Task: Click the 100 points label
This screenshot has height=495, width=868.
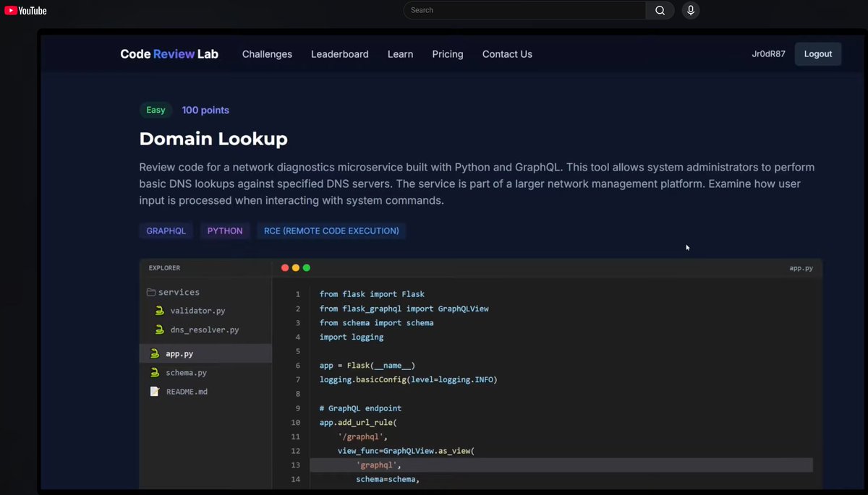Action: [205, 110]
